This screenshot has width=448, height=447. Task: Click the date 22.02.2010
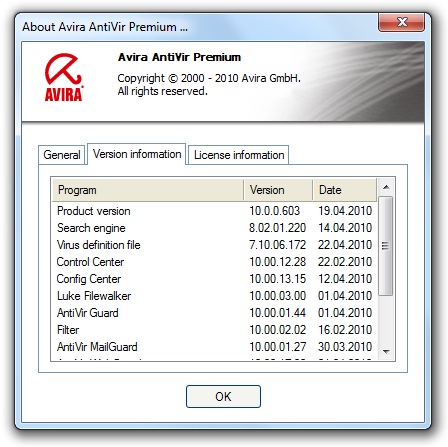pyautogui.click(x=345, y=262)
